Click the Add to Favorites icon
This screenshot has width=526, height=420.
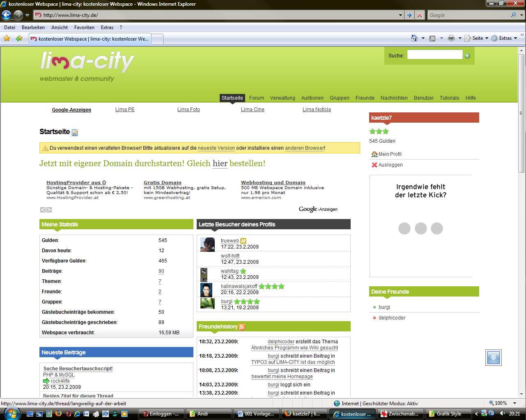[x=19, y=38]
